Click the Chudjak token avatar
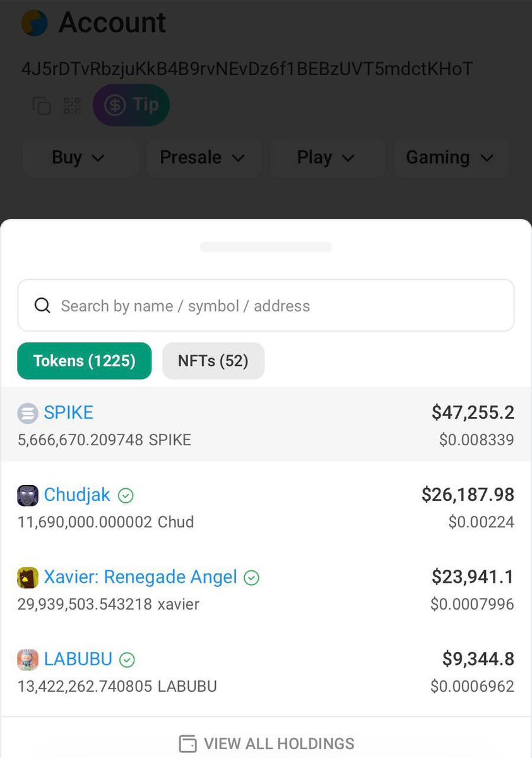The image size is (532, 758). 28,495
